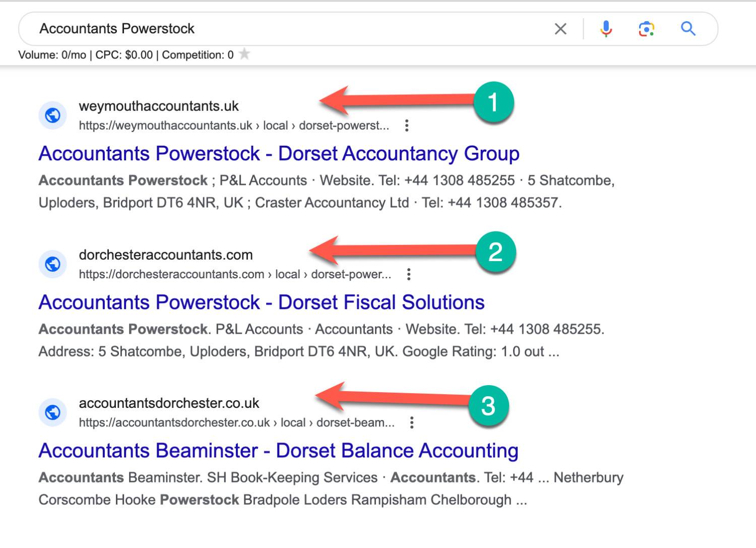Image resolution: width=756 pixels, height=548 pixels.
Task: Start voice search with the microphone icon
Action: click(606, 29)
